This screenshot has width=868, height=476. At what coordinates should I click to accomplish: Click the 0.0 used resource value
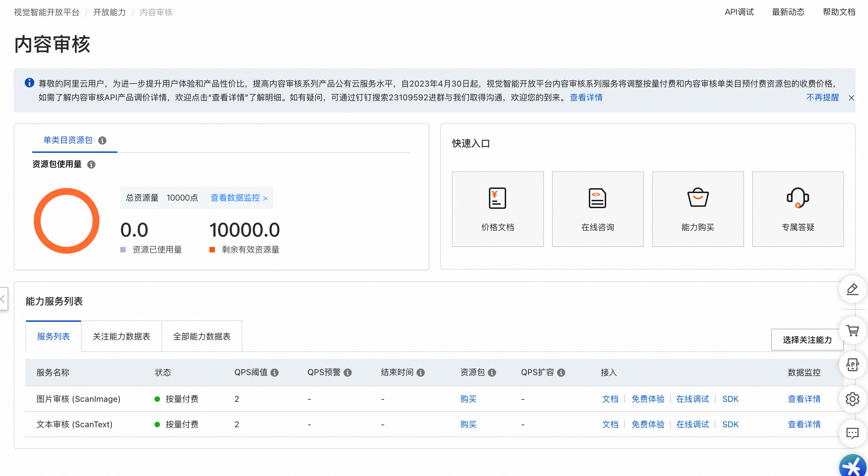tap(134, 230)
